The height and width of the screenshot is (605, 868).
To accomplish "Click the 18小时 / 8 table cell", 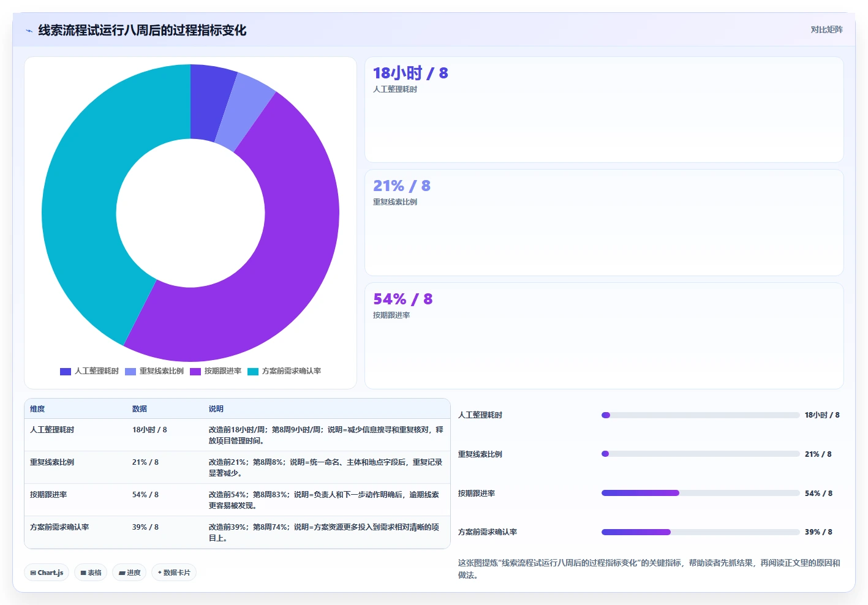I will point(149,430).
